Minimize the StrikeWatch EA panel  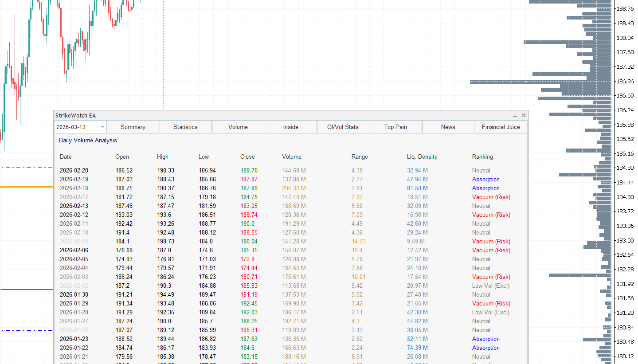[x=515, y=115]
